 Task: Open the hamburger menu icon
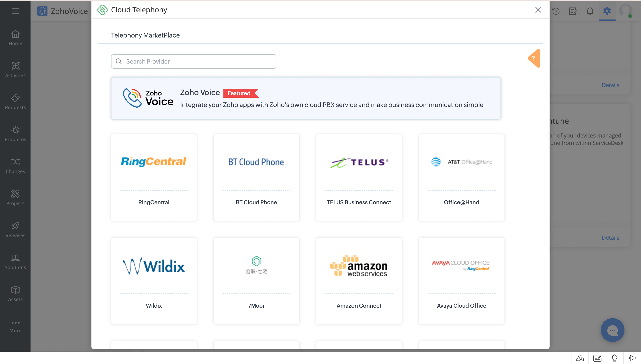(15, 11)
